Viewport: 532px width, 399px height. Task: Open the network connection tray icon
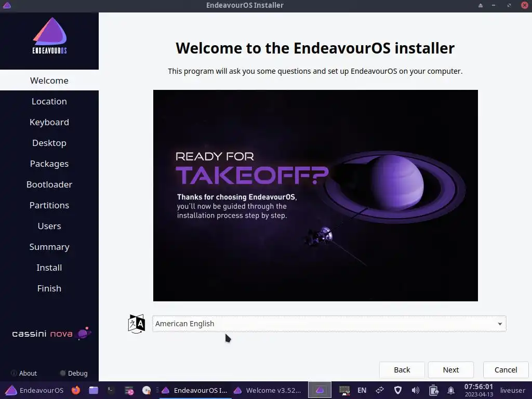click(x=380, y=390)
